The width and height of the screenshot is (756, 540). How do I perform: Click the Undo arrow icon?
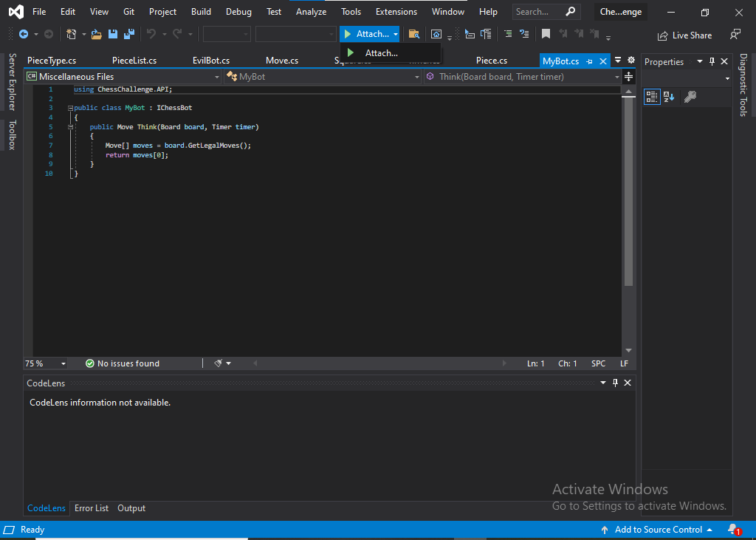coord(151,34)
